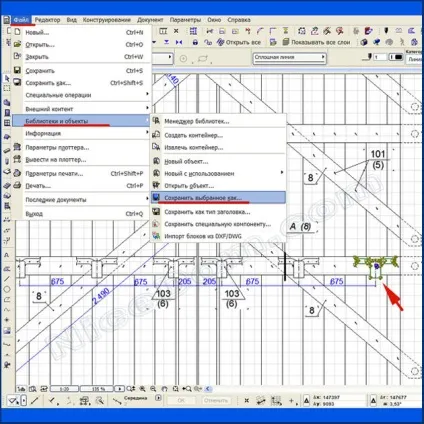Choose 'Сохранить как...' in Файл menu

tap(82, 83)
